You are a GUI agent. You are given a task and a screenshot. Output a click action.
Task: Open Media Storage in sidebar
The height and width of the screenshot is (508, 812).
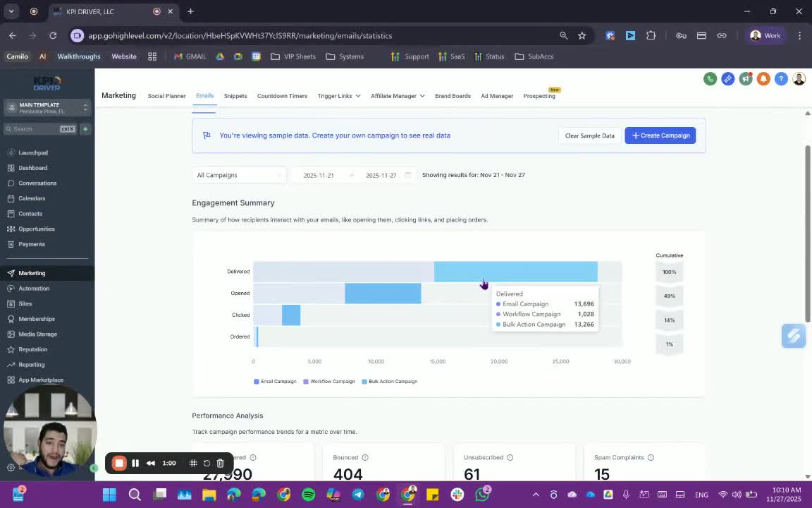pos(37,334)
